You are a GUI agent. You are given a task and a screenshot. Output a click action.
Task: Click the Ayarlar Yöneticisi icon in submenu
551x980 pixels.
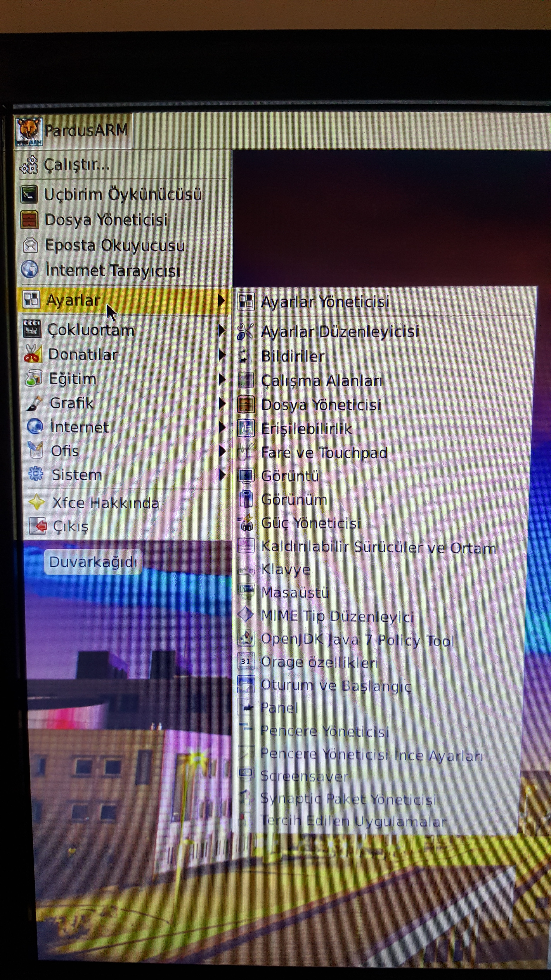[x=246, y=302]
